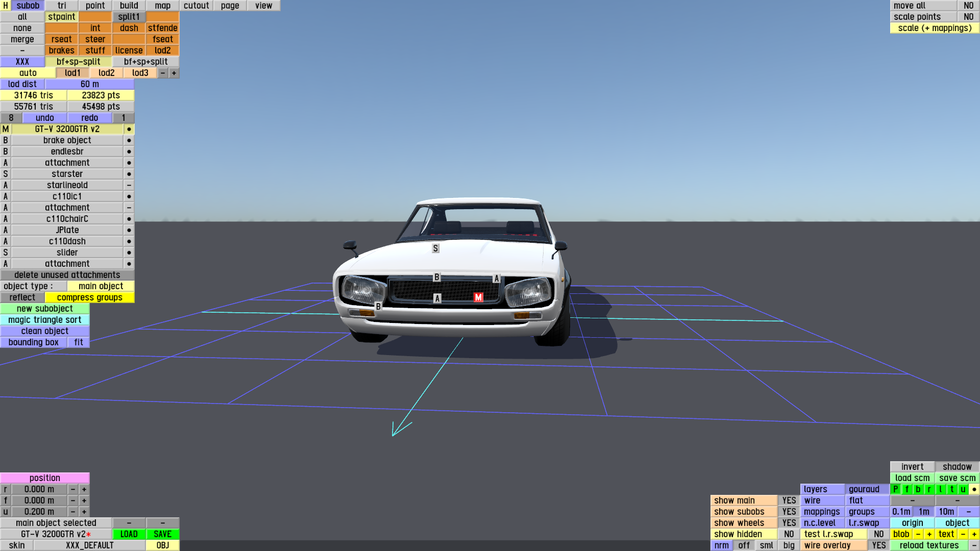Open the XXX_DEFAULT skin selector

pyautogui.click(x=89, y=545)
